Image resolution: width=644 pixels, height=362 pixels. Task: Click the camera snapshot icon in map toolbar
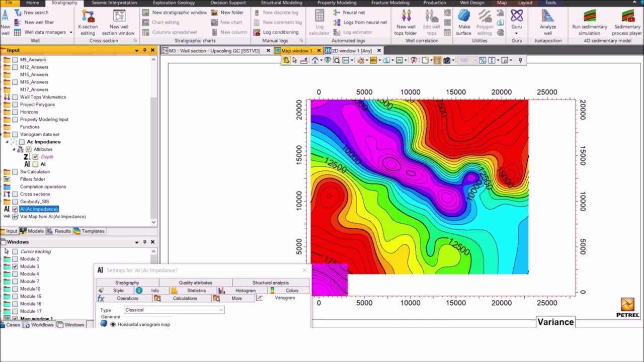tap(447, 60)
